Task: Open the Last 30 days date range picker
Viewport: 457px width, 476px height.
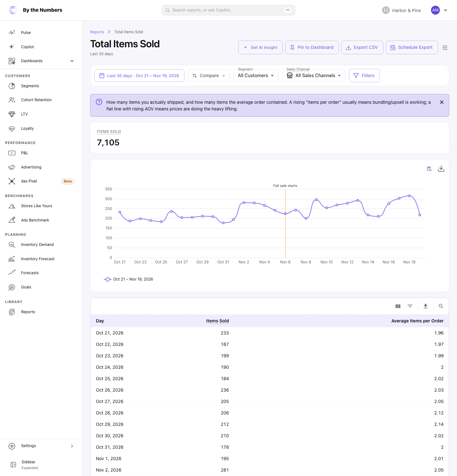Action: pyautogui.click(x=139, y=76)
